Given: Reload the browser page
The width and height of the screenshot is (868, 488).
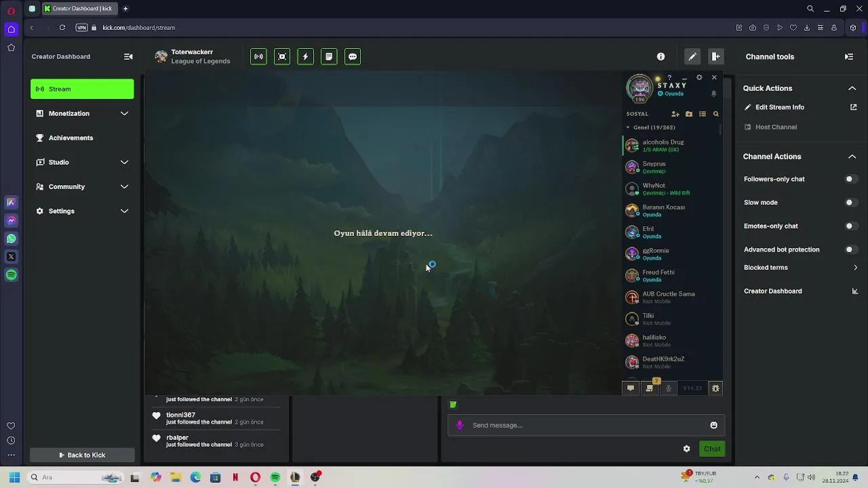Looking at the screenshot, I should click(62, 28).
